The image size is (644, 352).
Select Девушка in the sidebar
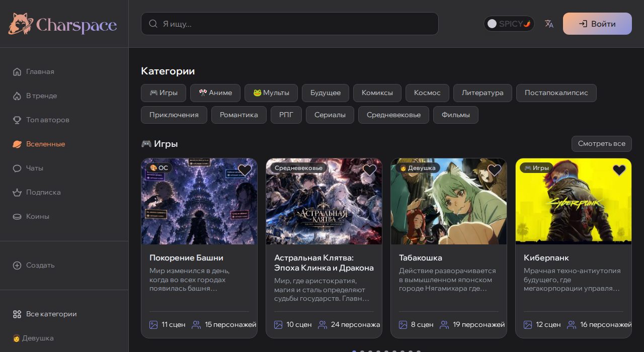33,338
